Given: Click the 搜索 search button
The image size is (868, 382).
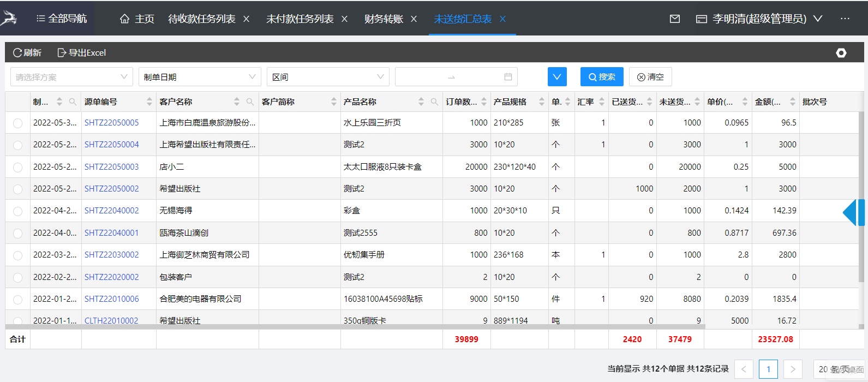Looking at the screenshot, I should coord(602,77).
